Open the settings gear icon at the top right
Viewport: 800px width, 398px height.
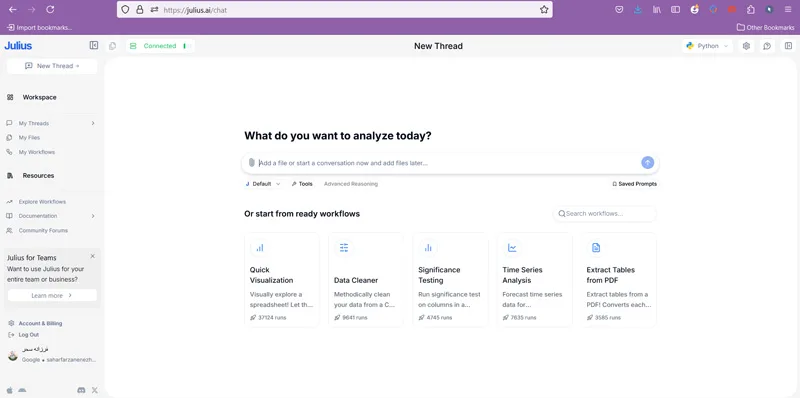(x=746, y=46)
